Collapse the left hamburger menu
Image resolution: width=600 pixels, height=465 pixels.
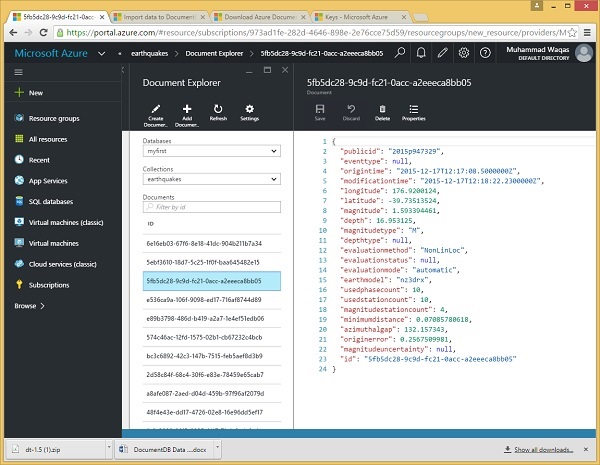pos(16,72)
